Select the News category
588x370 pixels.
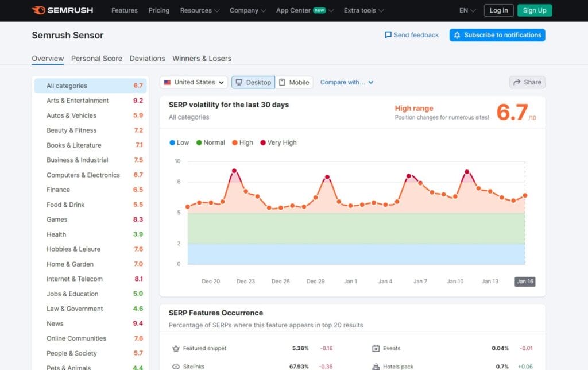pyautogui.click(x=90, y=323)
